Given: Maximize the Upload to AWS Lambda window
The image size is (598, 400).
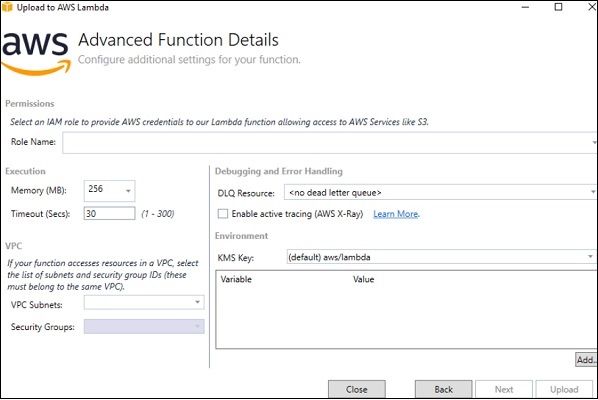Looking at the screenshot, I should (x=558, y=7).
